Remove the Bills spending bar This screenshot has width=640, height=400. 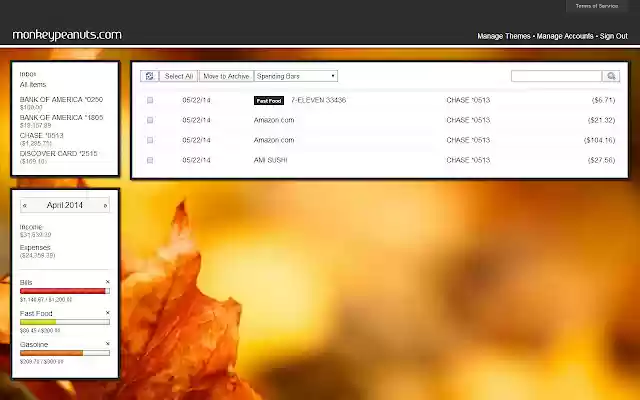coord(108,282)
